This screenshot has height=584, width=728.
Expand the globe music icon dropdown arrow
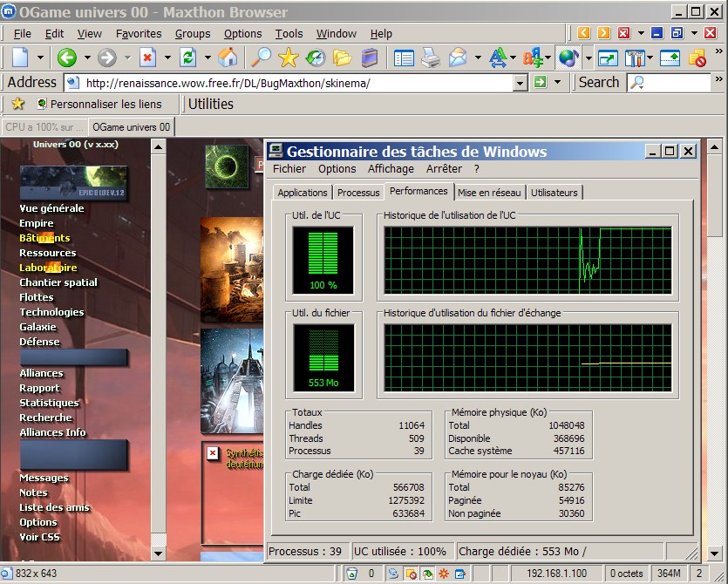(x=589, y=58)
